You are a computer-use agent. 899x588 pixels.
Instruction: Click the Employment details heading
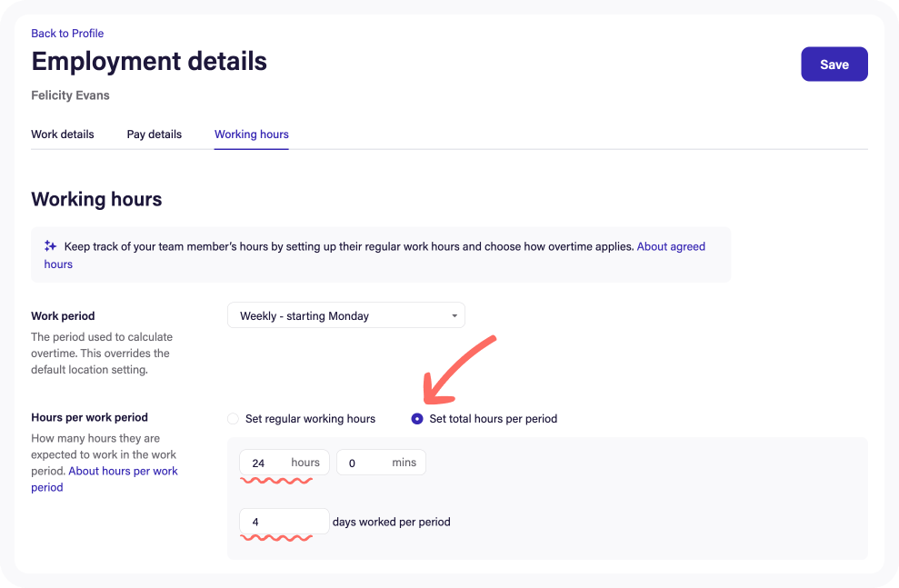(148, 61)
